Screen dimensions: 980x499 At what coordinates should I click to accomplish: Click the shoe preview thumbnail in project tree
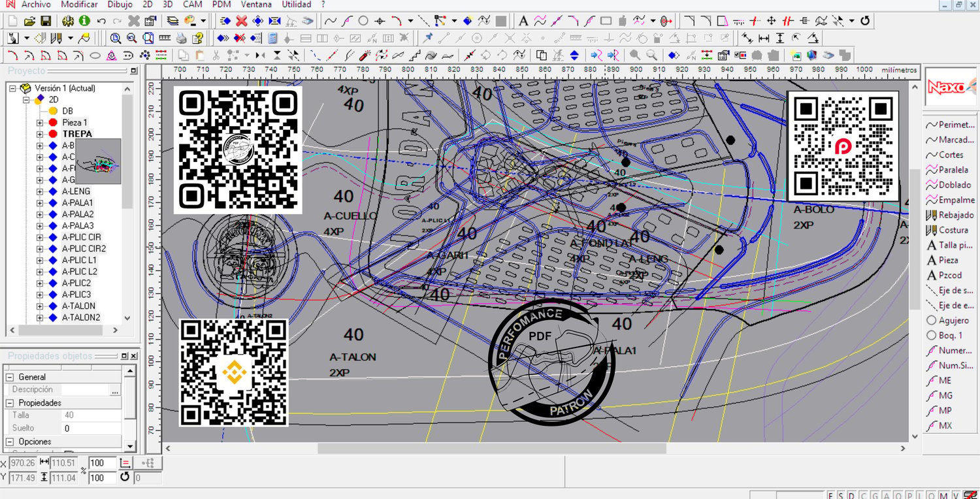[x=98, y=161]
